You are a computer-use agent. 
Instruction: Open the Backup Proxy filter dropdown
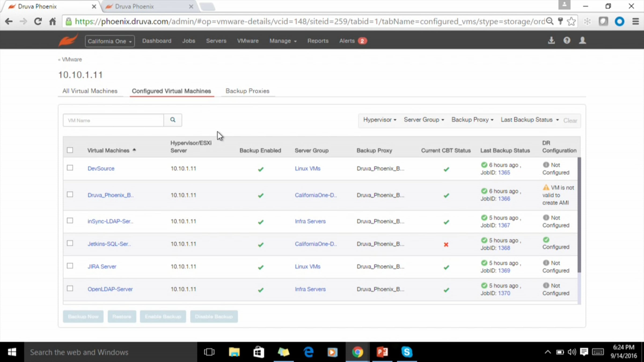point(472,120)
